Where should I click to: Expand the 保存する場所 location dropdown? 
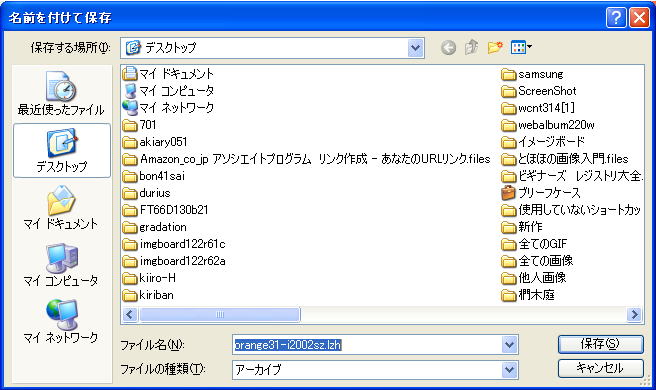(x=415, y=48)
